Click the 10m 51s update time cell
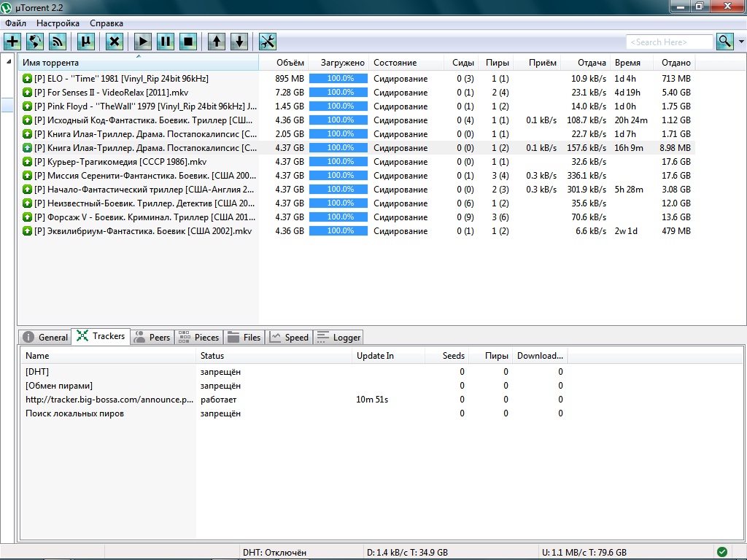 click(372, 399)
